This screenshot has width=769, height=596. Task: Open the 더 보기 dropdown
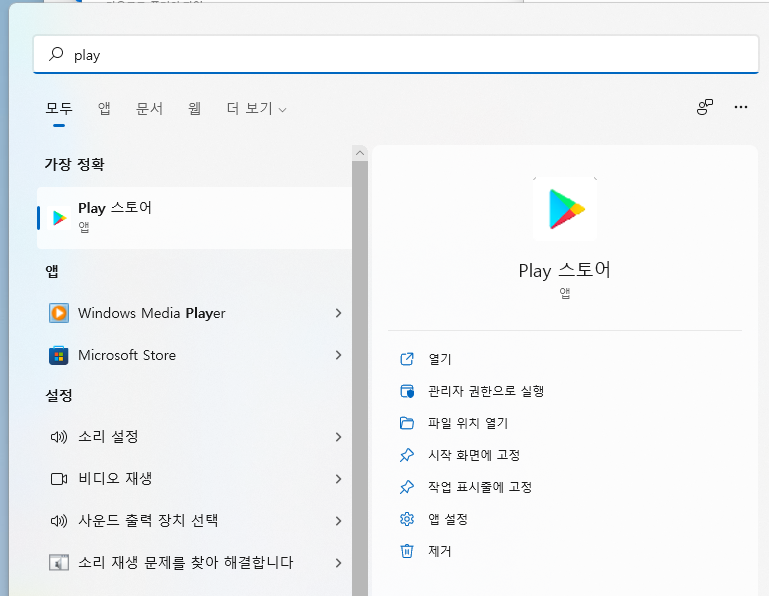coord(256,108)
